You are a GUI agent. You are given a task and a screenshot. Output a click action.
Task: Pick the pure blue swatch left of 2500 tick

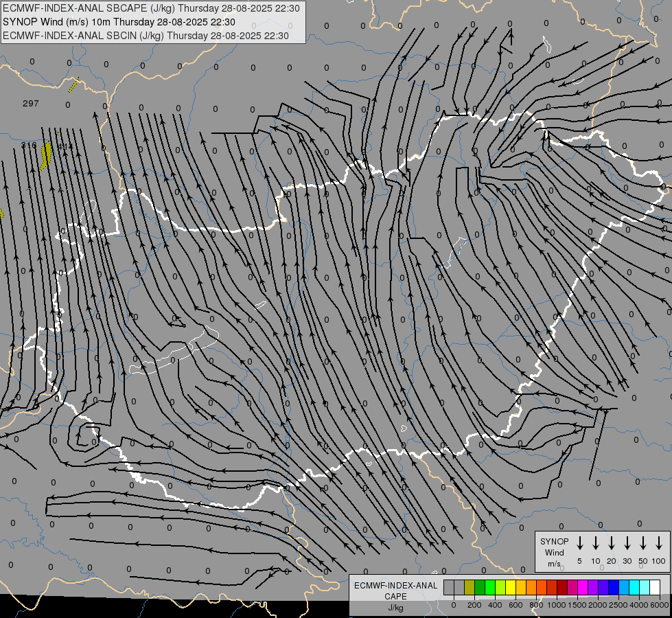pos(613,587)
